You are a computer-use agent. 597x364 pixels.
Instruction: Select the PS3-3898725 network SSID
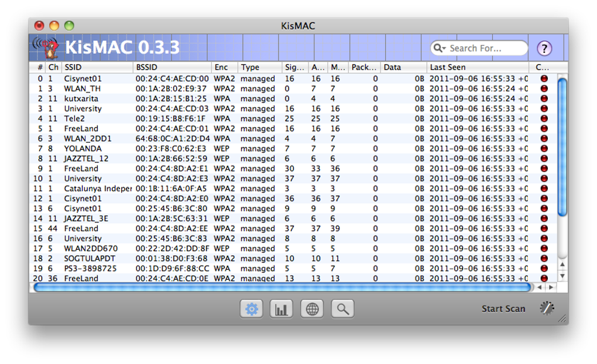[90, 269]
